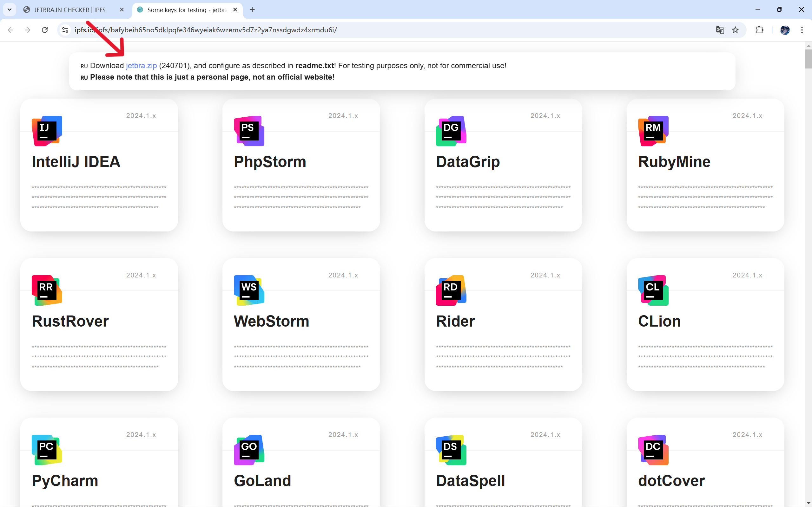Click the DataSpell card title

[x=471, y=481]
